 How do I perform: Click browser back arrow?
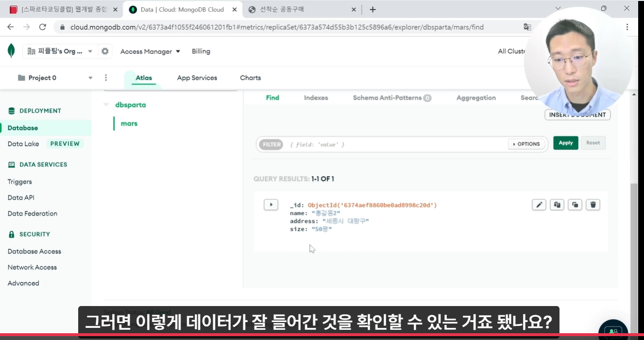pyautogui.click(x=11, y=27)
